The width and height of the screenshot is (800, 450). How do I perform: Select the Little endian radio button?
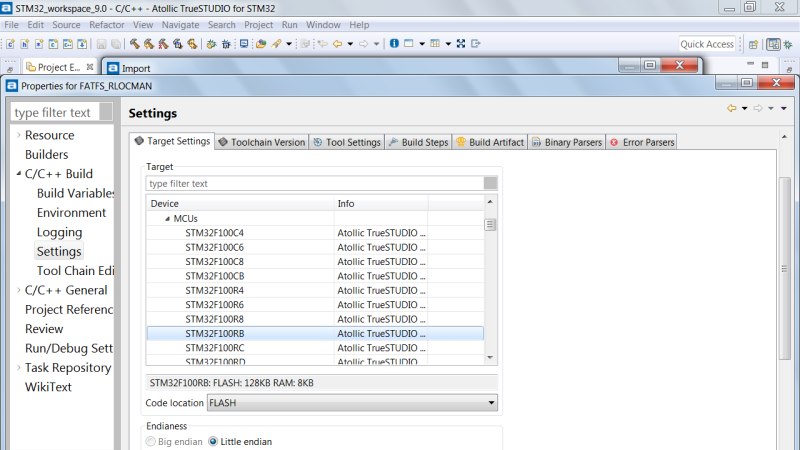click(213, 441)
